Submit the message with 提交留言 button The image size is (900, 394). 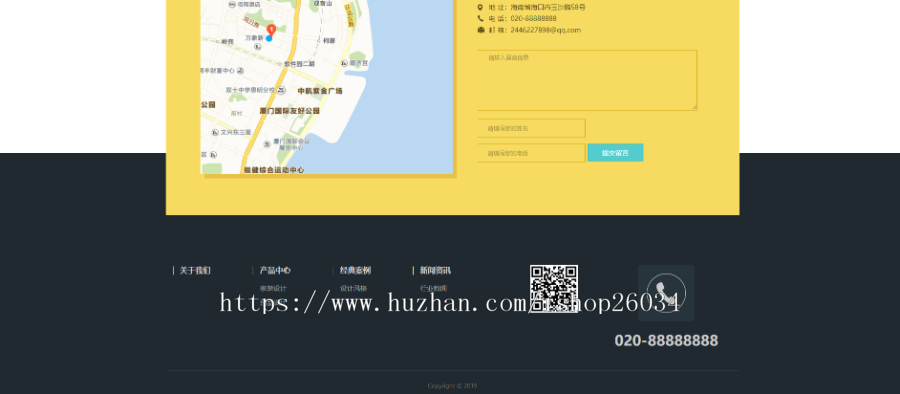point(615,153)
